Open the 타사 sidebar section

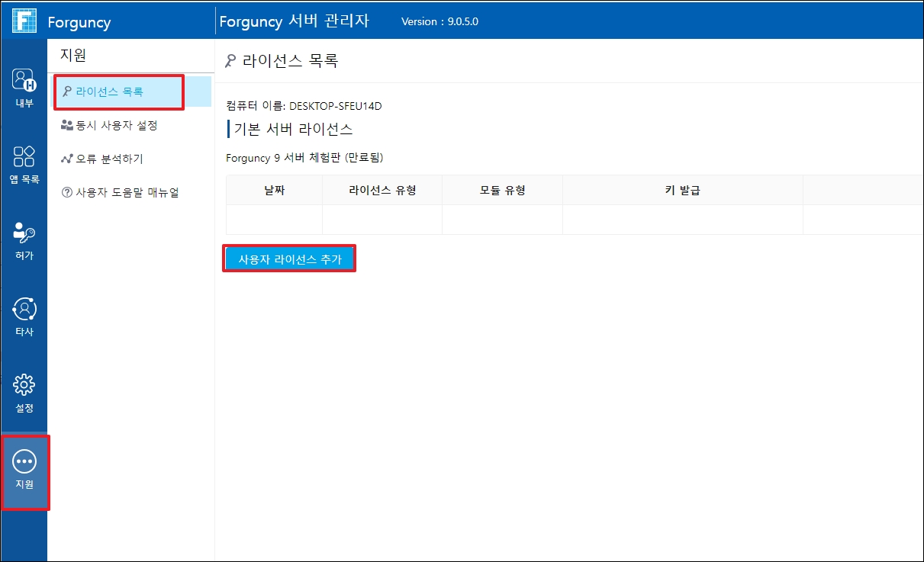(x=24, y=316)
